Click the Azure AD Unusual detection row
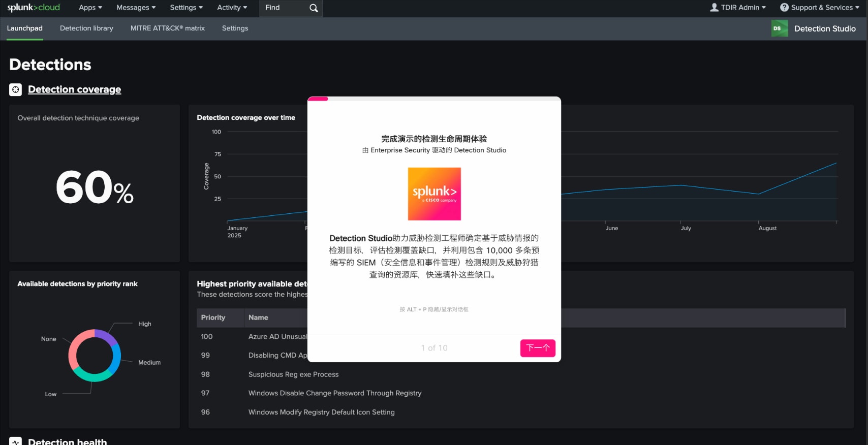This screenshot has width=868, height=445. (277, 337)
